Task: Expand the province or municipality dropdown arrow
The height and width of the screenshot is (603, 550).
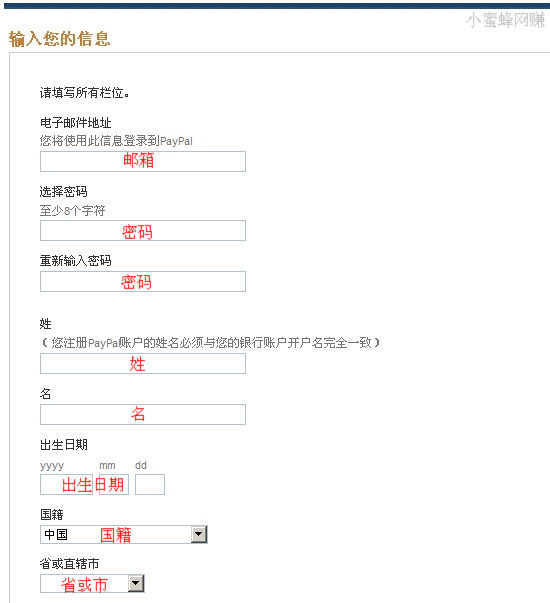Action: (x=136, y=584)
